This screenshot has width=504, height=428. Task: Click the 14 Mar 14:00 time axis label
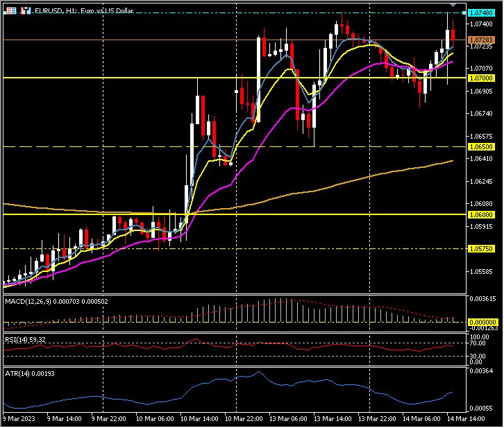466,420
